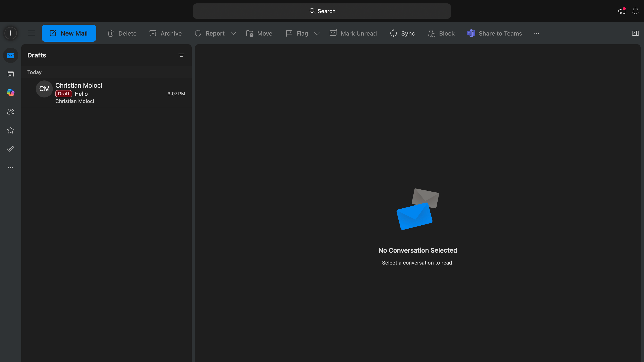Share message to Teams
This screenshot has width=644, height=362.
coord(494,33)
